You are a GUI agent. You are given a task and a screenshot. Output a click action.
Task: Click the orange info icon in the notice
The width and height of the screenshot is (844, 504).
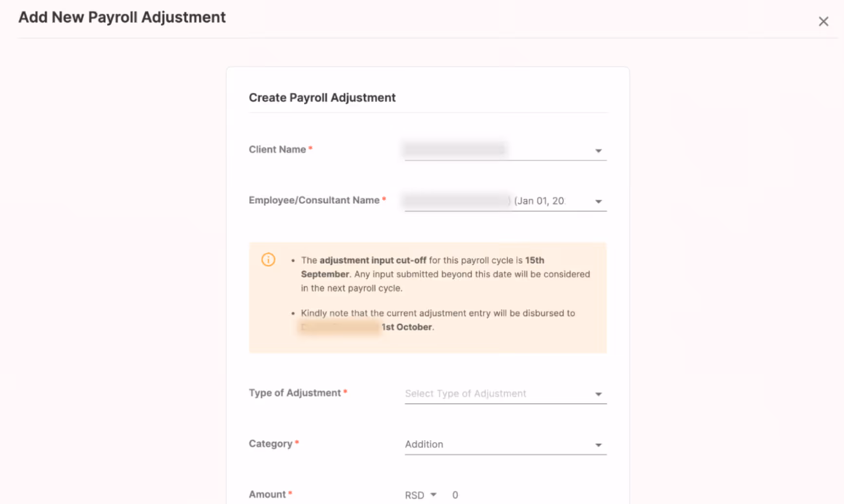pos(268,260)
